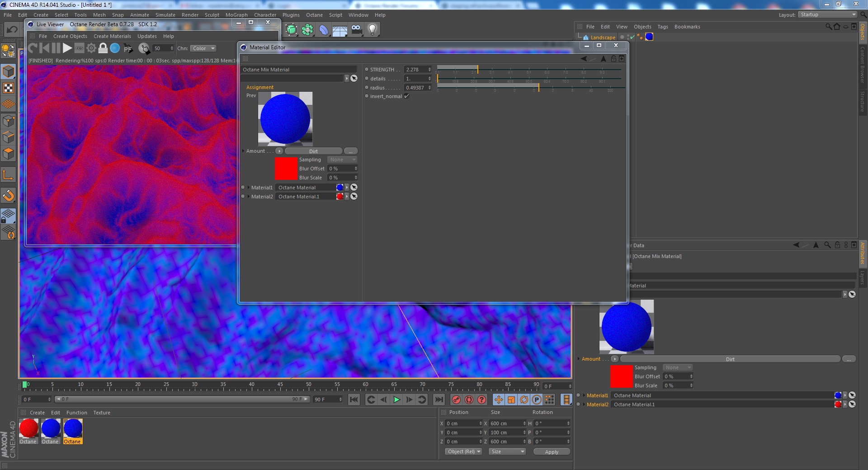Toggle dot beside Material2 in Material Editor

pos(243,197)
